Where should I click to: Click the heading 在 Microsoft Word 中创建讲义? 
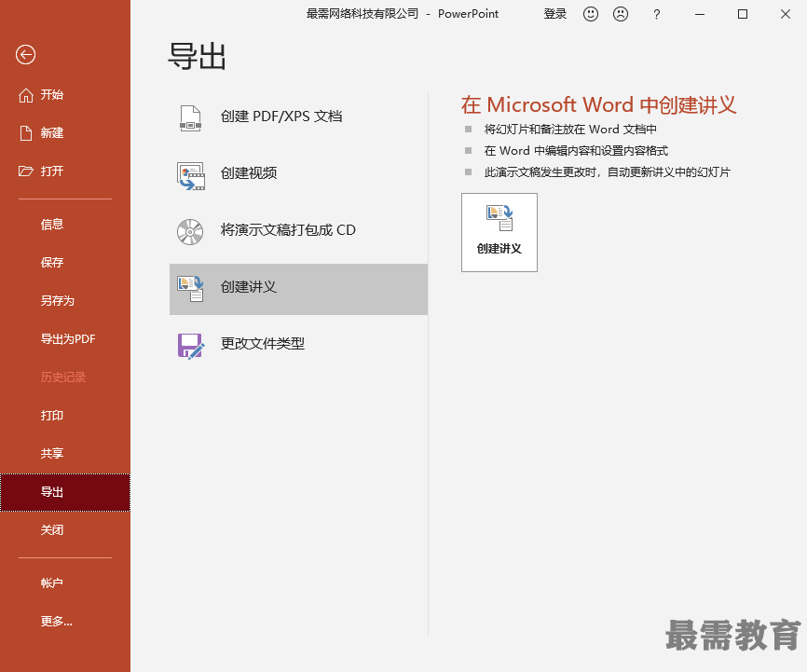(598, 105)
